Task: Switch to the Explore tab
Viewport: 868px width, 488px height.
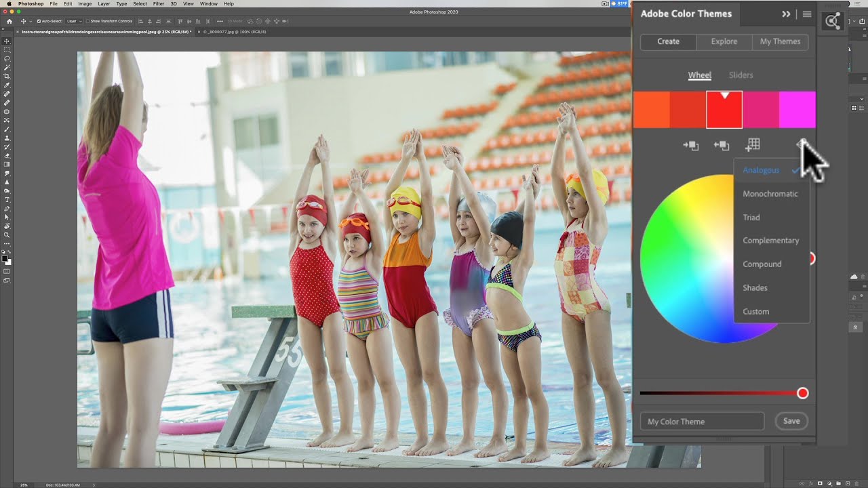Action: 724,41
